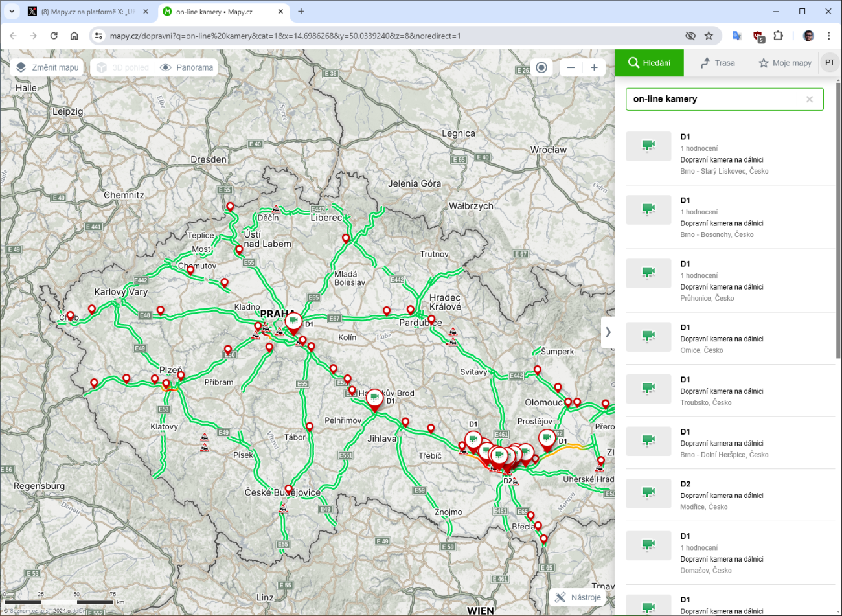Click the Změnit mapu layers button
Image resolution: width=842 pixels, height=616 pixels.
[x=47, y=67]
